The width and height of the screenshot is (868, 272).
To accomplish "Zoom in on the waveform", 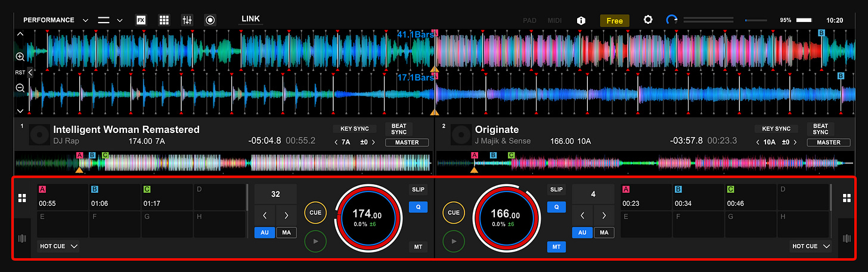I will (20, 57).
